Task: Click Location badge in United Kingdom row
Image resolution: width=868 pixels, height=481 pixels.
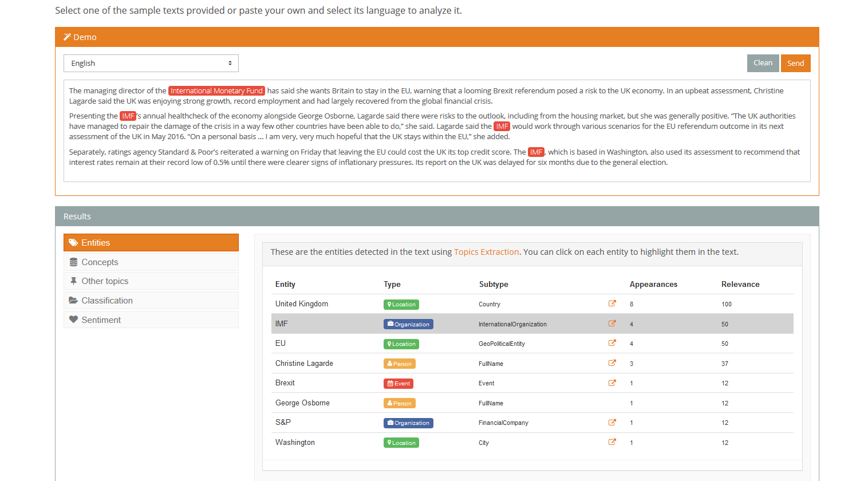Action: point(401,305)
